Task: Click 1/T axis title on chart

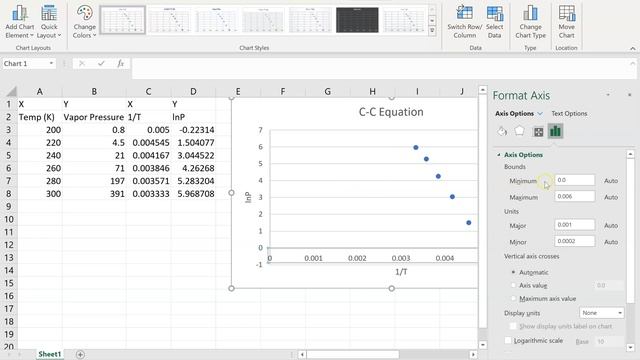Action: click(x=401, y=272)
